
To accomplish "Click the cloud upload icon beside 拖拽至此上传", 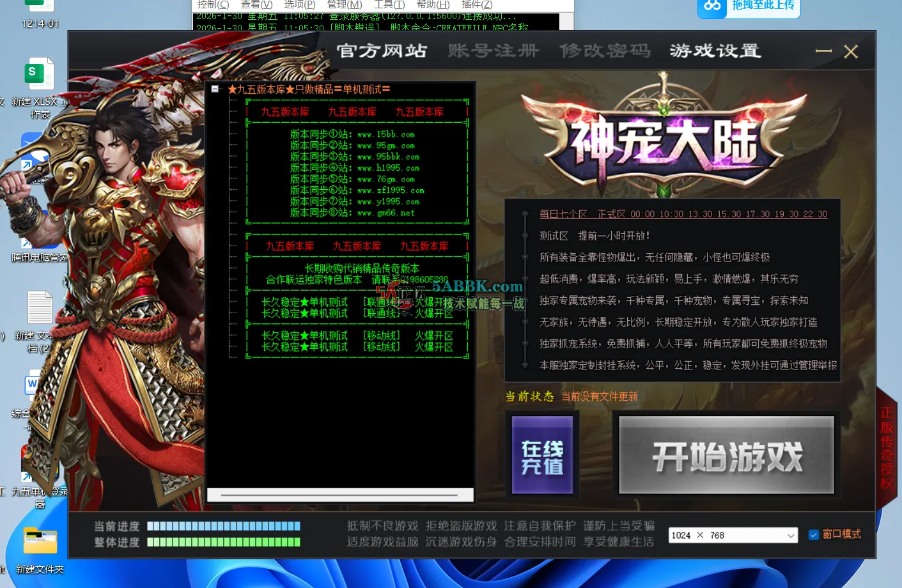I will [x=713, y=6].
